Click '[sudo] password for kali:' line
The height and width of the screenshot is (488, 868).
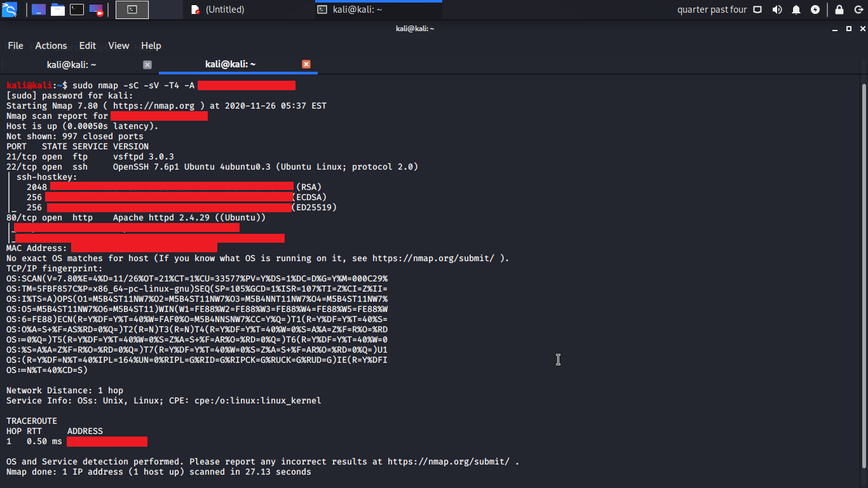tap(70, 95)
